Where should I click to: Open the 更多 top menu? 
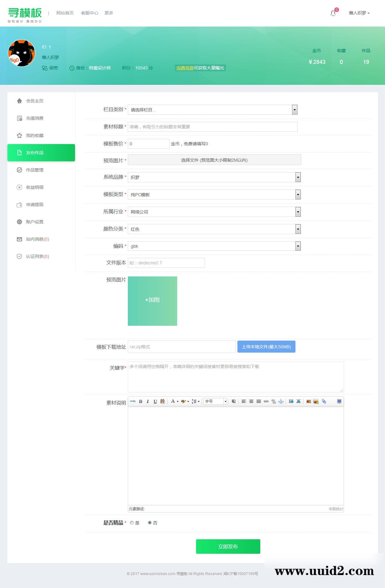coord(109,13)
